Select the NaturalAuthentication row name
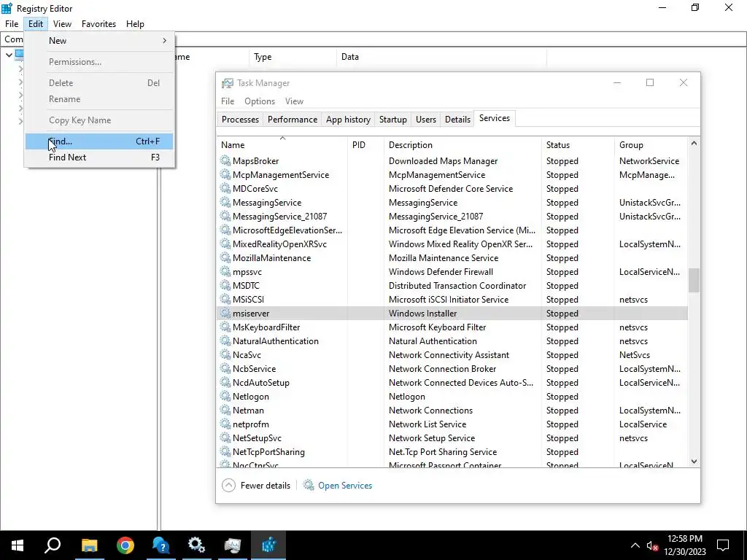 click(275, 341)
